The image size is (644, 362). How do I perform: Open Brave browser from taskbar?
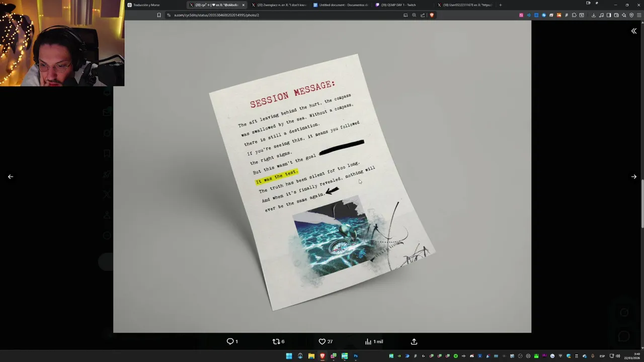click(x=323, y=356)
